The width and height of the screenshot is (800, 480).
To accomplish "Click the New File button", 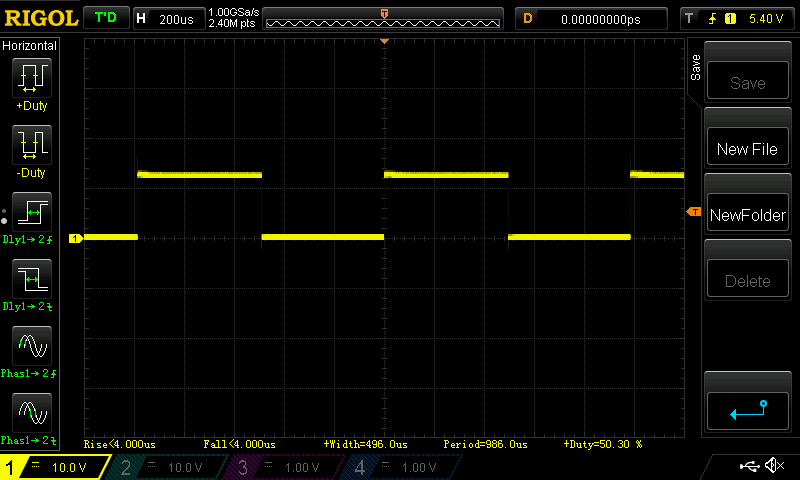I will [x=747, y=147].
